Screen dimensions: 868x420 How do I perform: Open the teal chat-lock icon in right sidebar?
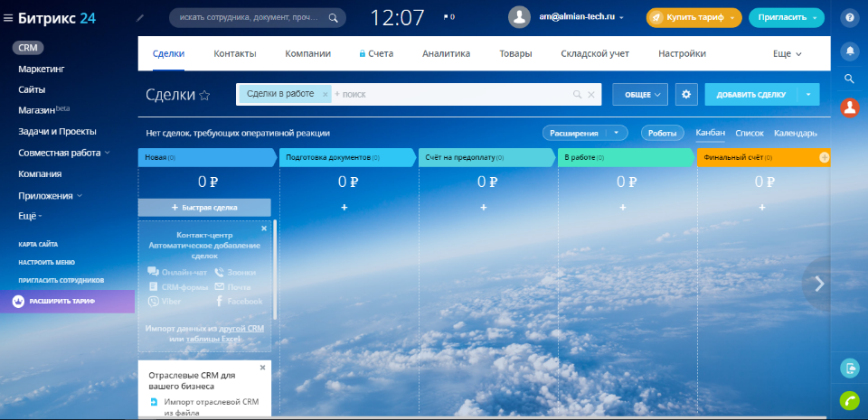850,368
